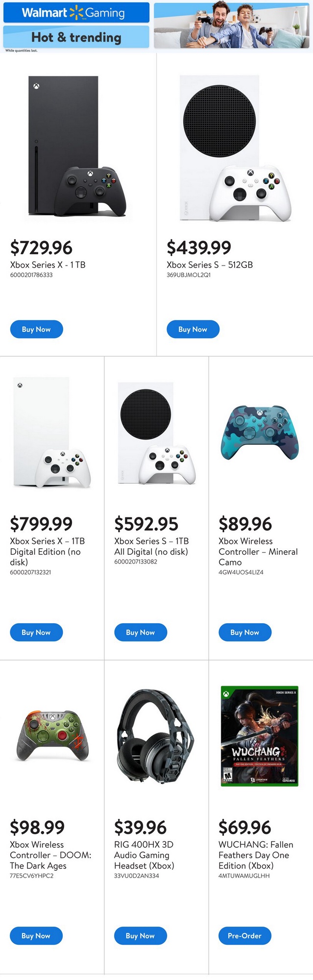This screenshot has width=313, height=980.
Task: Buy the $799.99 Xbox Series X Digital Edition
Action: [x=36, y=633]
